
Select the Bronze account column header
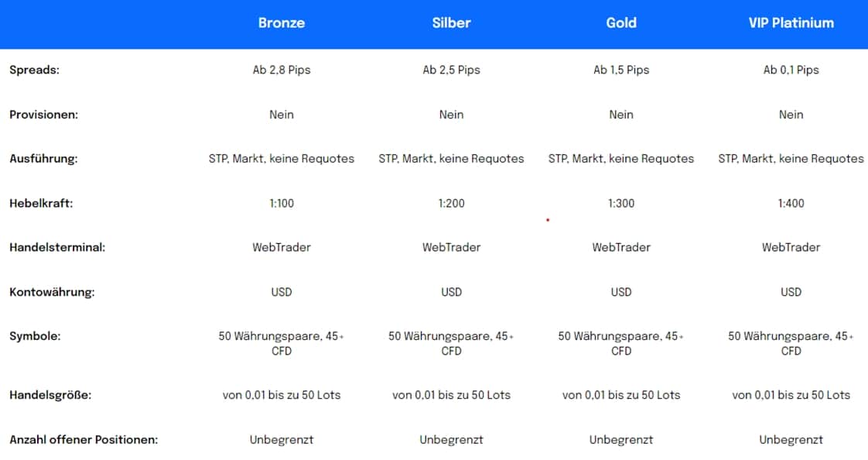point(282,23)
